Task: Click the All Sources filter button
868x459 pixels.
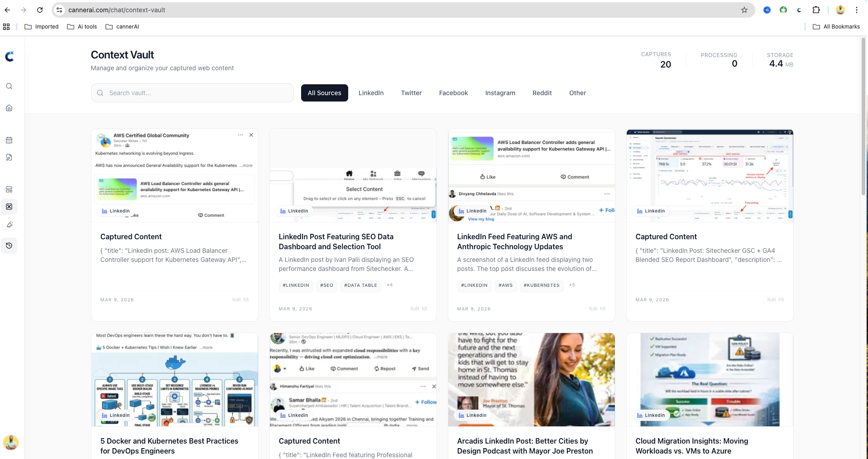Action: tap(324, 93)
